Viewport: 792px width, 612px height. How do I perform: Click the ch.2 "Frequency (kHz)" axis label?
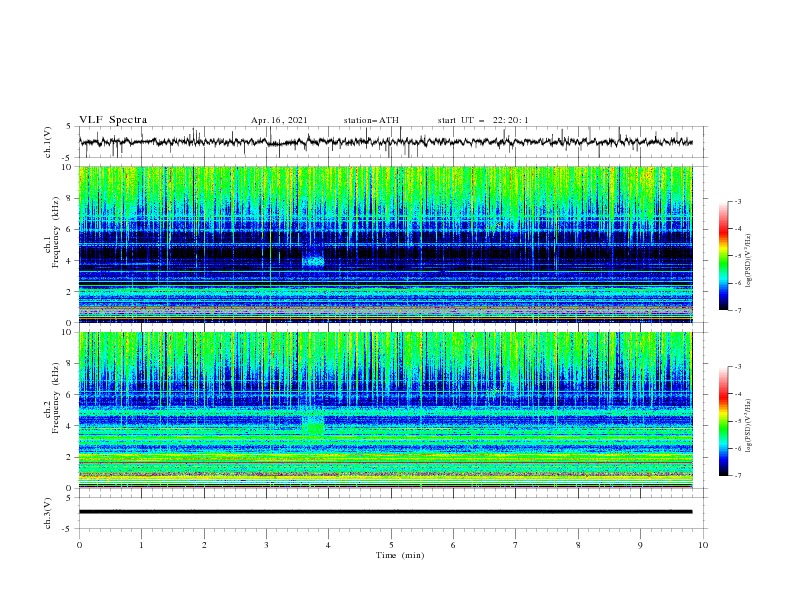coord(56,398)
